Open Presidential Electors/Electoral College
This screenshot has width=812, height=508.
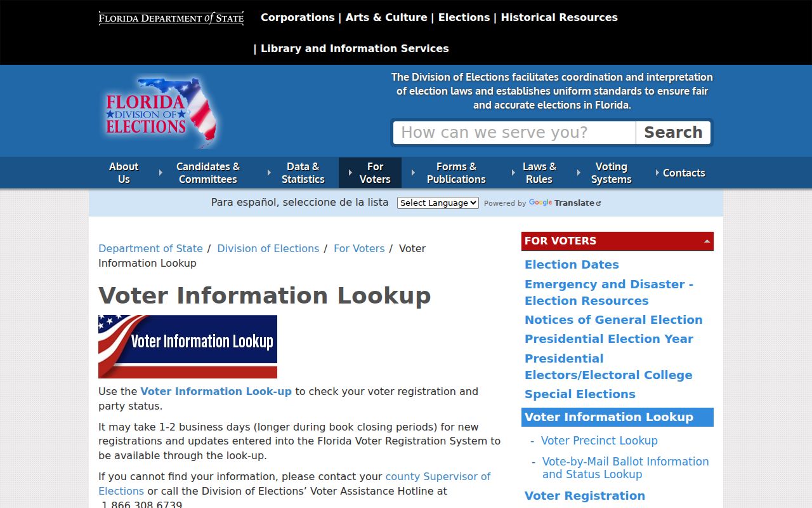click(608, 366)
